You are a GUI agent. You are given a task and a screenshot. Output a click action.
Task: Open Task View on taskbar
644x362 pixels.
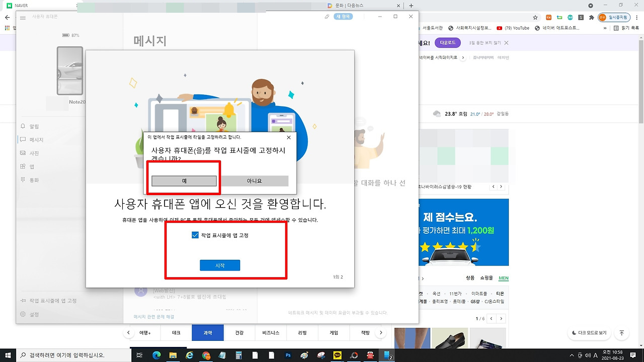coord(140,355)
